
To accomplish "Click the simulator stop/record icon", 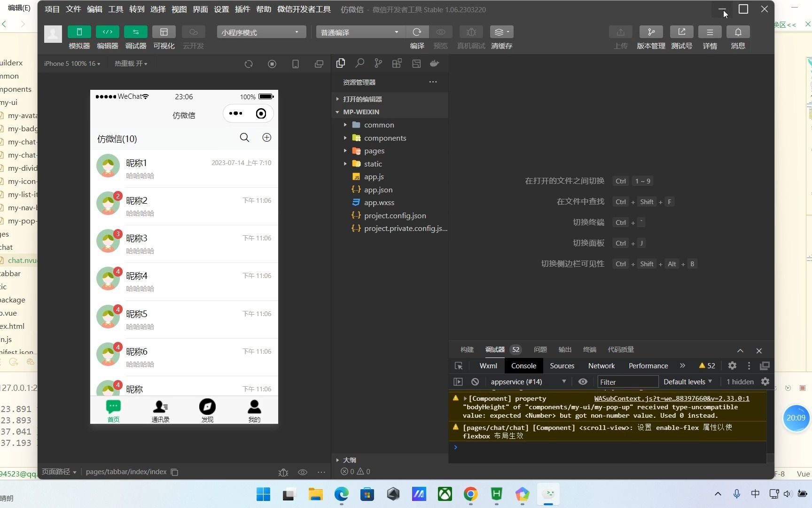I will (x=272, y=64).
